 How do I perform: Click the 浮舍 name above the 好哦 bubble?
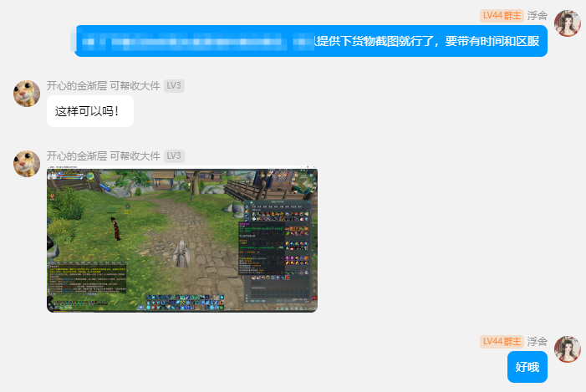pos(537,342)
